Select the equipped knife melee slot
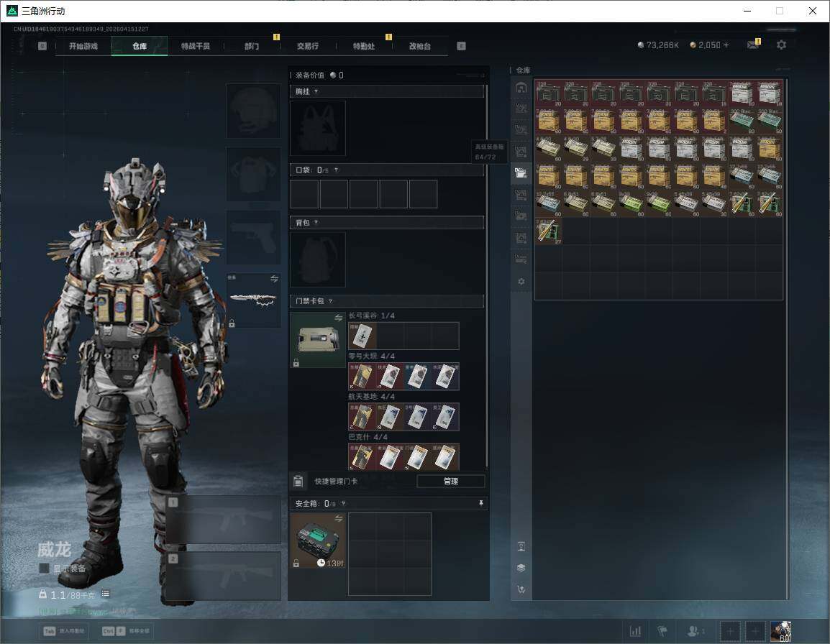Viewport: 830px width, 644px height. click(254, 300)
